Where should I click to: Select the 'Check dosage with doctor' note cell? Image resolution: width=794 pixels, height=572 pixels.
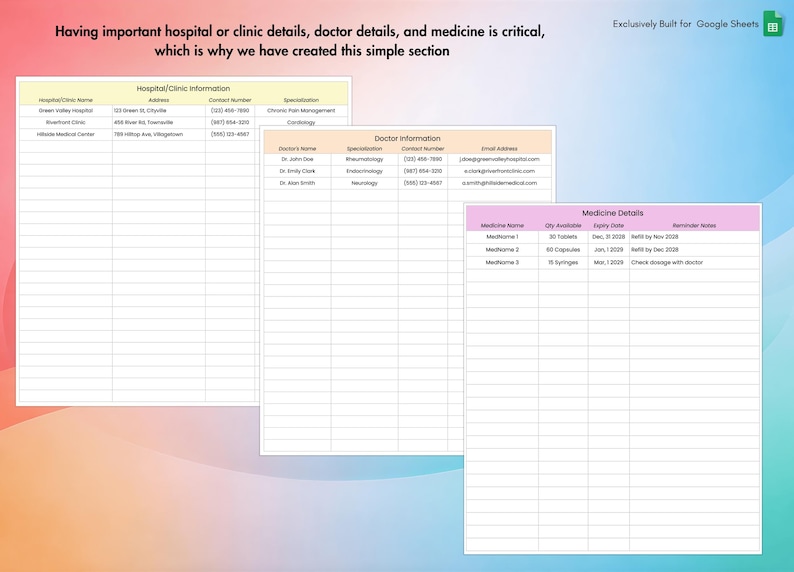click(x=694, y=262)
